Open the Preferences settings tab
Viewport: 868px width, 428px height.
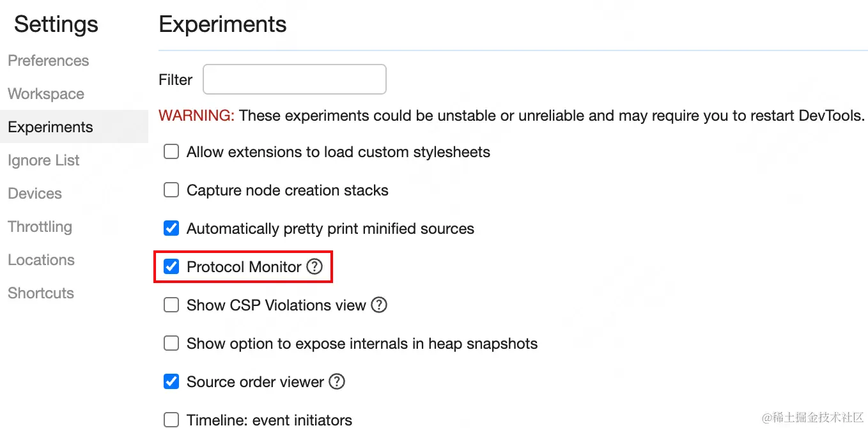(x=49, y=61)
